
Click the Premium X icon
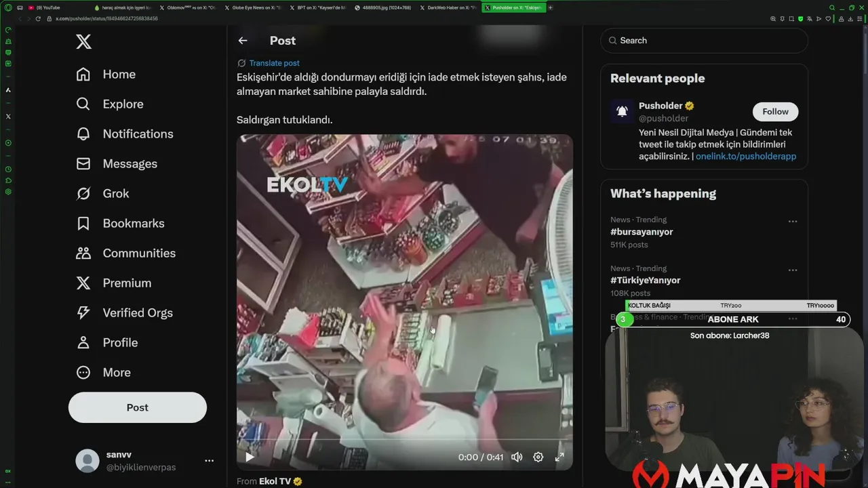(83, 283)
